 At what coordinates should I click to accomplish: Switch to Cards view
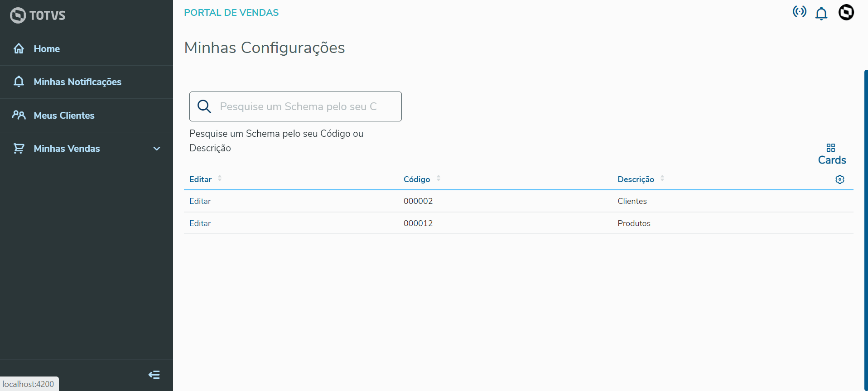831,154
